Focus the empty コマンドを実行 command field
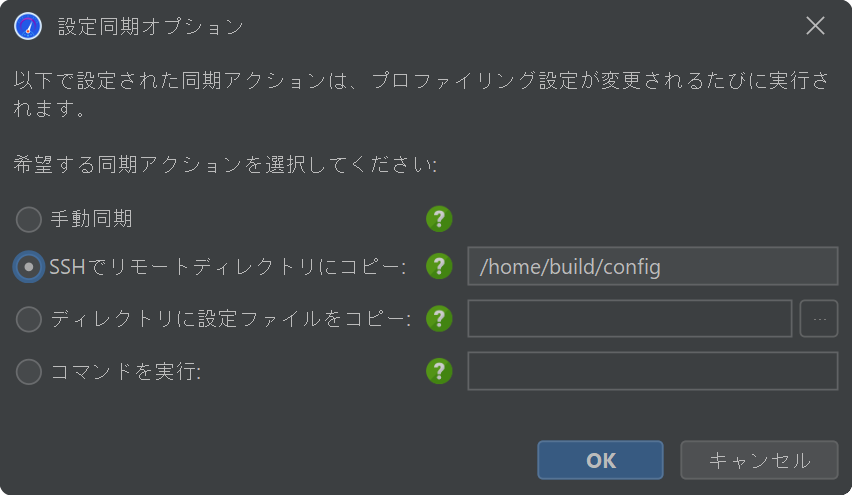852x495 pixels. click(653, 371)
